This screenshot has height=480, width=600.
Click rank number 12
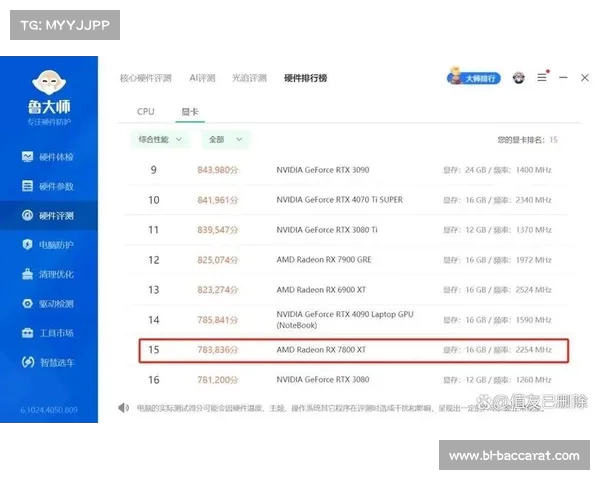[153, 260]
